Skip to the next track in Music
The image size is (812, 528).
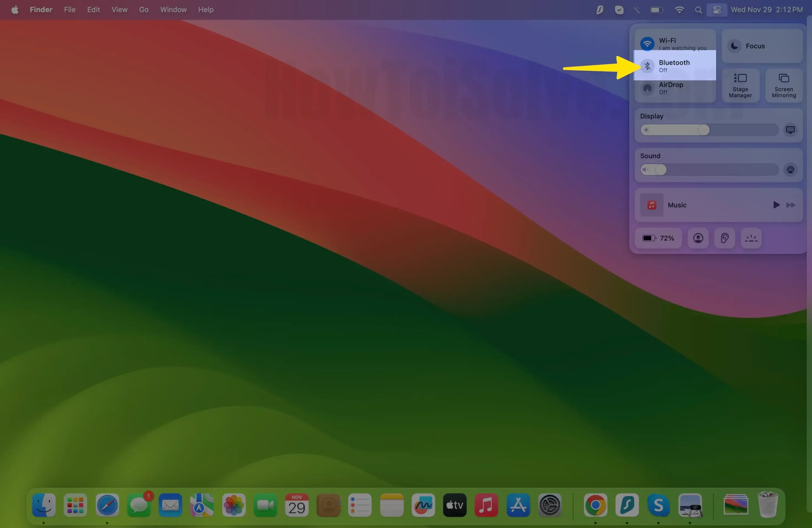click(791, 205)
